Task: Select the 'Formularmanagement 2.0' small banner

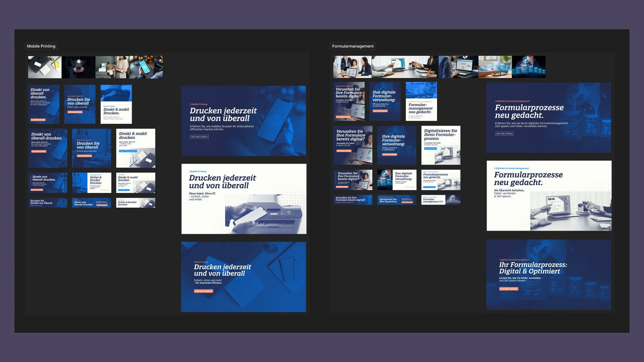Action: pos(440,200)
